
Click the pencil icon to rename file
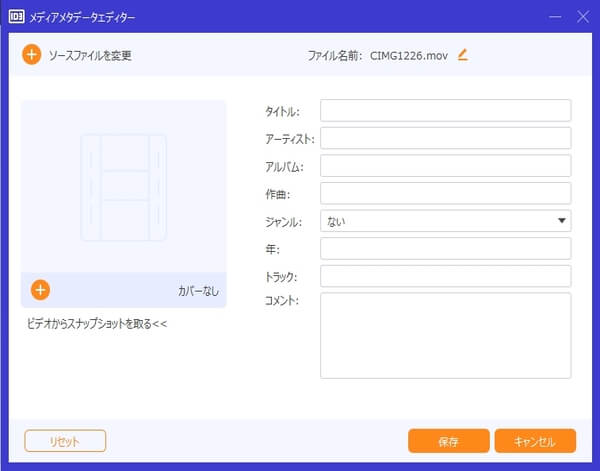[x=462, y=55]
